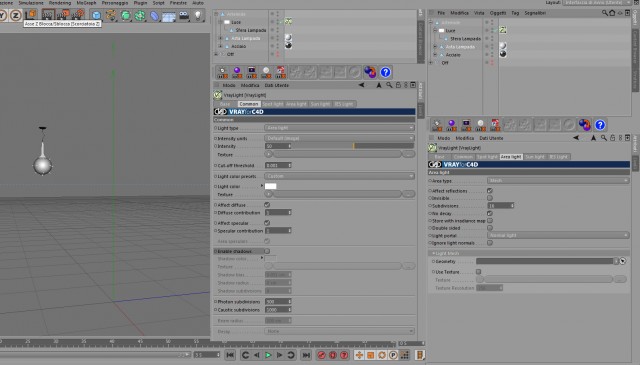Enable the Use Texture checkbox
Viewport: 640px width, 365px height.
(x=478, y=272)
